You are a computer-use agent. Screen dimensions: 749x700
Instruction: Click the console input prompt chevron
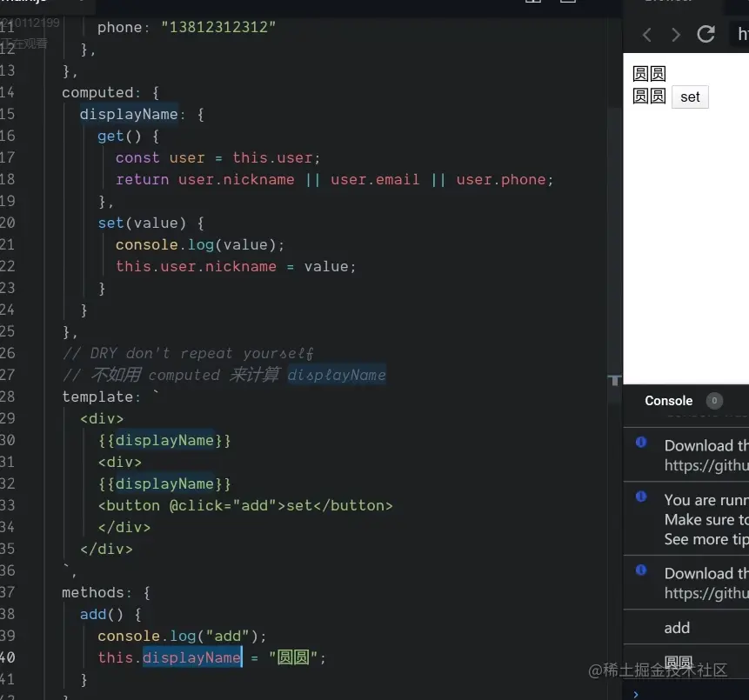click(x=636, y=694)
